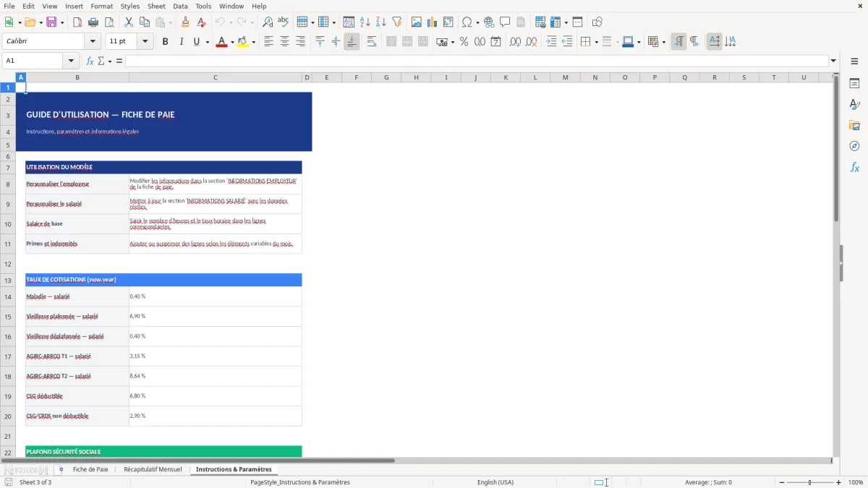Open the Data menu
Screen dimensions: 868x488
tap(180, 6)
